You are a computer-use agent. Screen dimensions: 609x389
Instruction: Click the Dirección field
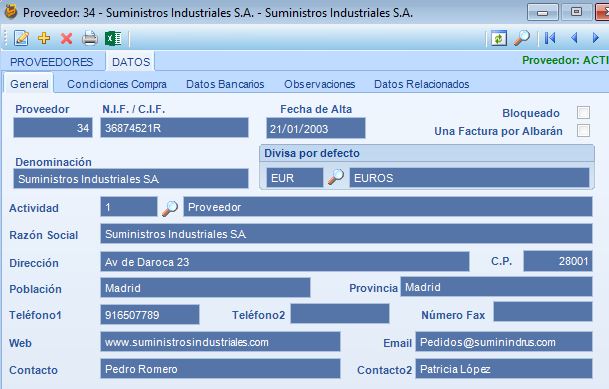pos(285,262)
